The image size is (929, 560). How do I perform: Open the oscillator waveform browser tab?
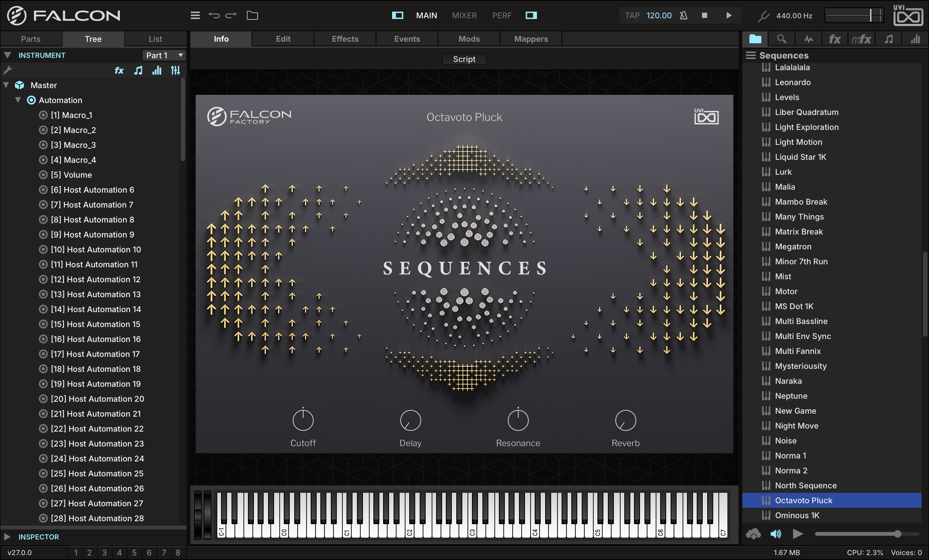[x=808, y=39]
